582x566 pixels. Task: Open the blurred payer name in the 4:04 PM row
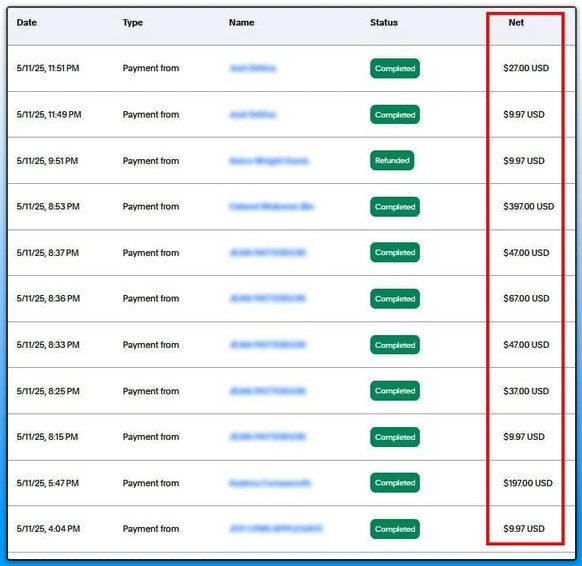[x=276, y=529]
